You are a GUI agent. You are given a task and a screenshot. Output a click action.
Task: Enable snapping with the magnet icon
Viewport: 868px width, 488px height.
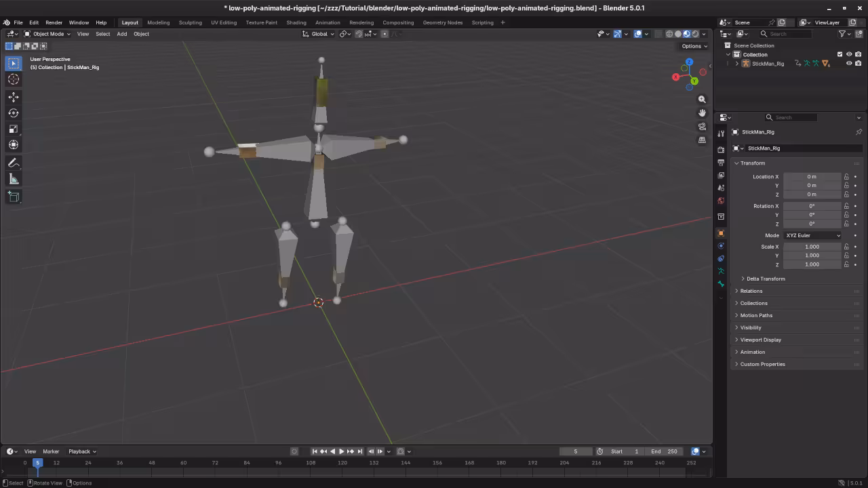[358, 34]
